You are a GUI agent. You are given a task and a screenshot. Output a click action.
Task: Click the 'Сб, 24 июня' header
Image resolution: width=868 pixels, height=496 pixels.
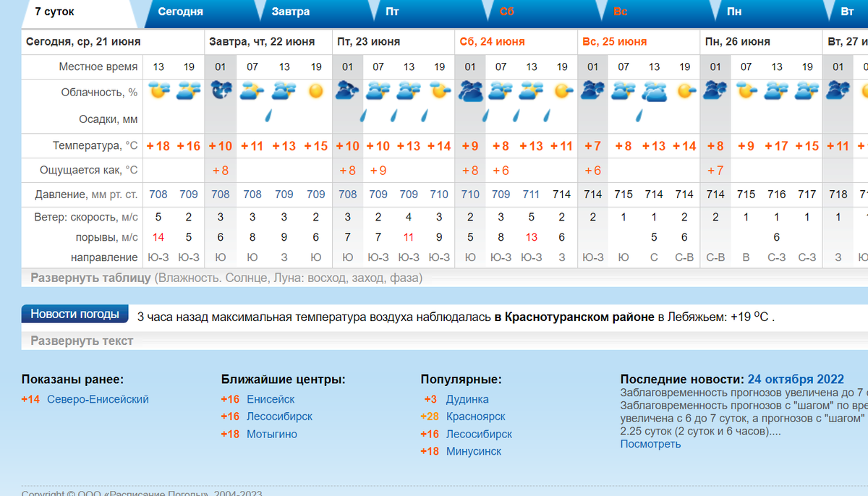pyautogui.click(x=492, y=41)
